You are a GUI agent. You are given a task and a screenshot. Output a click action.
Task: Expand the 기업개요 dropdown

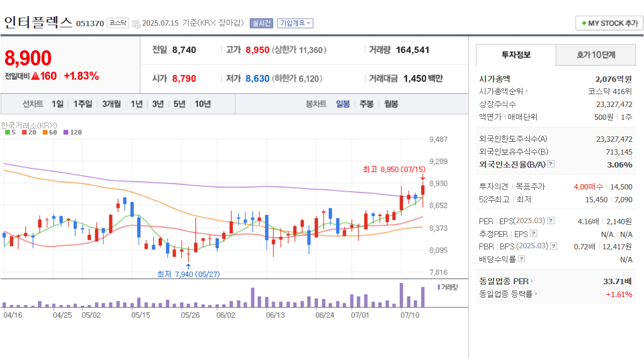pos(295,23)
